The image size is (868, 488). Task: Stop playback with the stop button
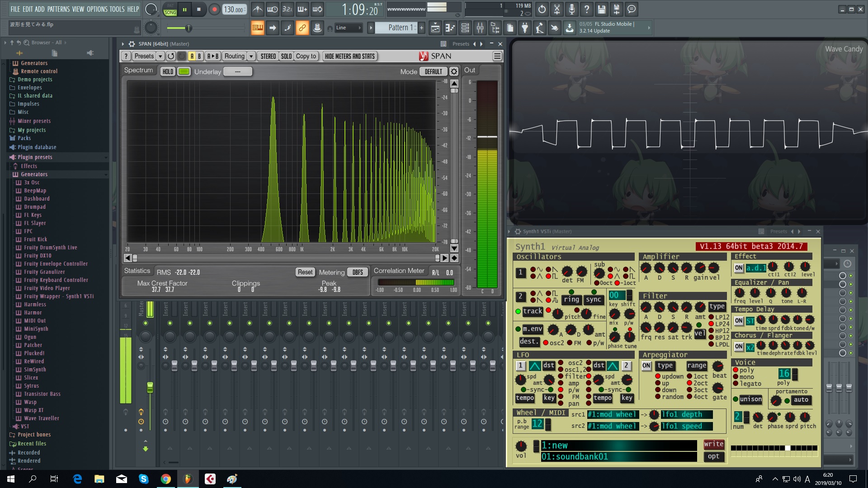click(198, 9)
